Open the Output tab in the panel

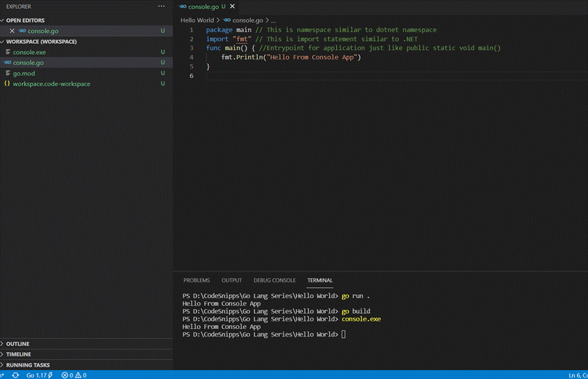[x=231, y=280]
